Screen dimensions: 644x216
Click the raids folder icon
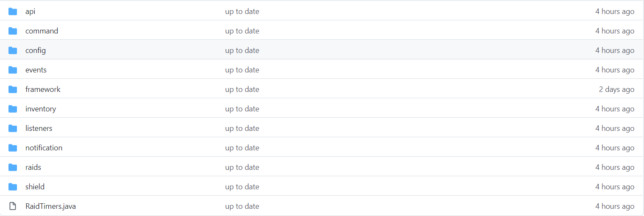13,167
